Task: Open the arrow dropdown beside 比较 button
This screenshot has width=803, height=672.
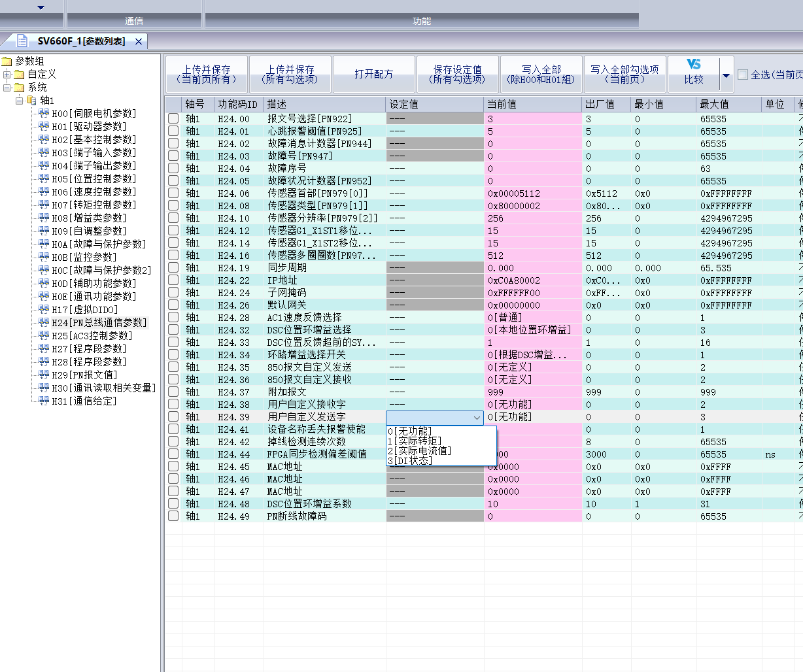Action: point(726,75)
